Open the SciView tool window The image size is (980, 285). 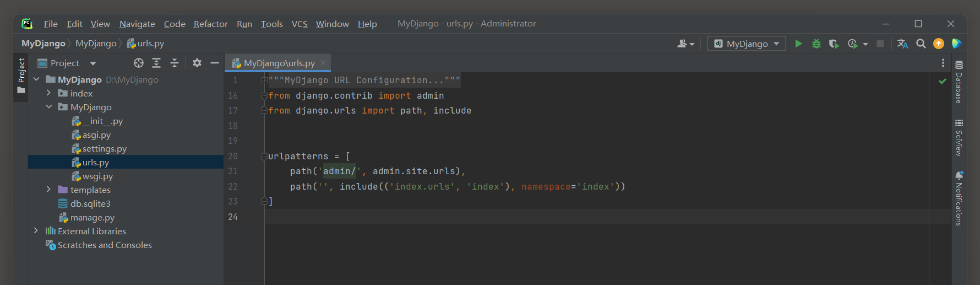click(x=959, y=137)
